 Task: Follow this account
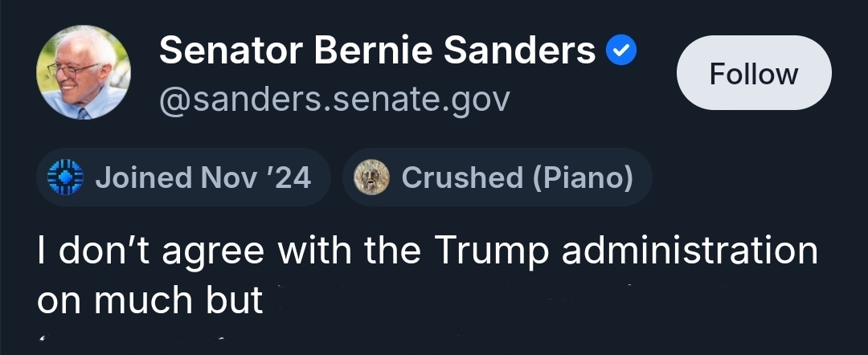tap(753, 74)
